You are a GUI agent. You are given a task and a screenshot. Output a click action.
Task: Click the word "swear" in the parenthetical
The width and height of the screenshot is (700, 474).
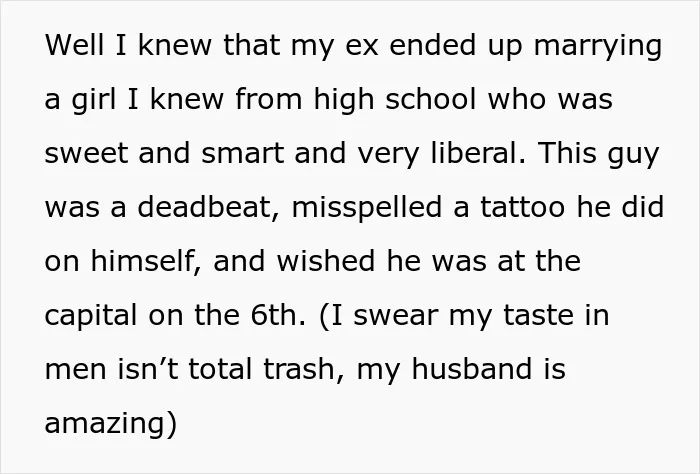click(x=396, y=317)
